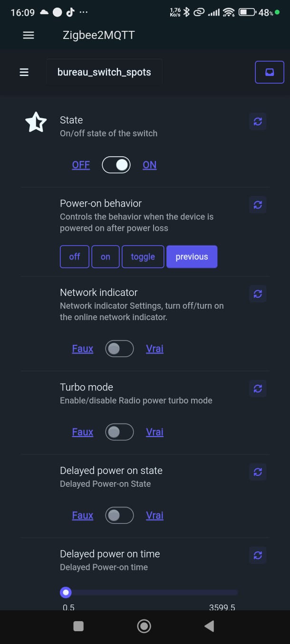Tap the star icon next to State
290x644 pixels.
[x=36, y=123]
